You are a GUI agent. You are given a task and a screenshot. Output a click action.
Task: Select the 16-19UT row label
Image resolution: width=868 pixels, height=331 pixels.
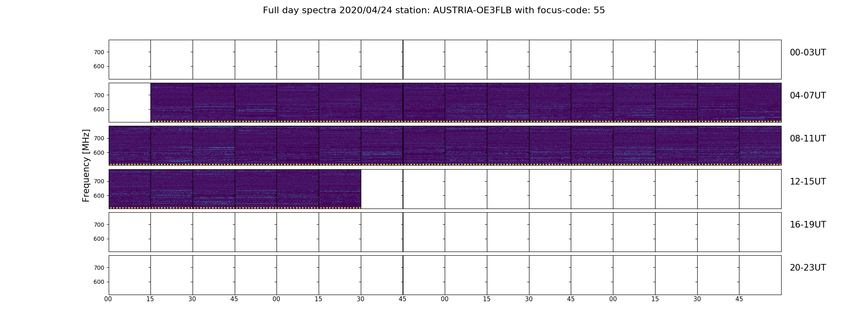coord(808,225)
